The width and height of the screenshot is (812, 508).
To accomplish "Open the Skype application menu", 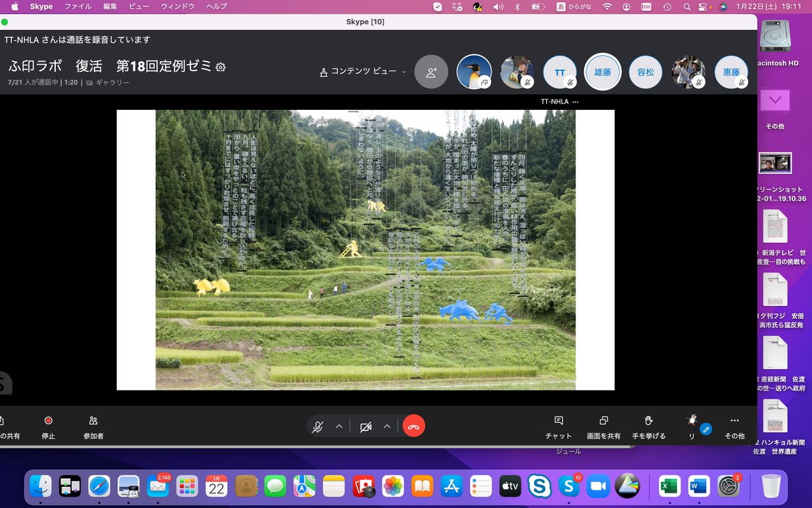I will coord(41,6).
